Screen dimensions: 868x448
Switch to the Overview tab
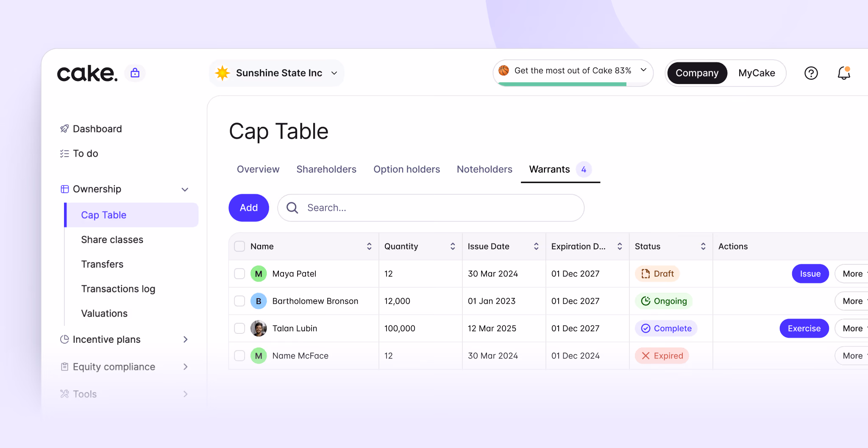pos(258,169)
